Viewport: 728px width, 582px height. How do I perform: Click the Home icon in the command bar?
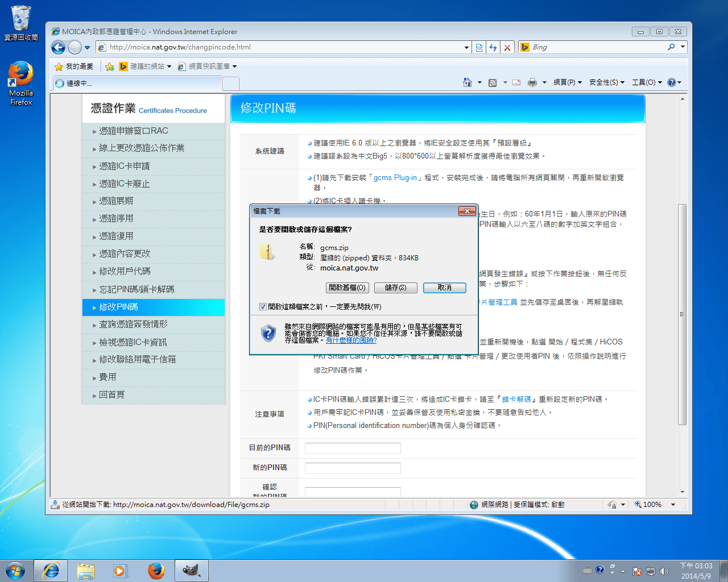pos(468,82)
